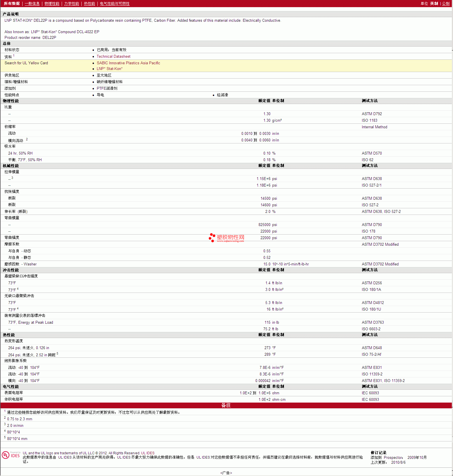Open the Technical Datasheet link

(113, 57)
